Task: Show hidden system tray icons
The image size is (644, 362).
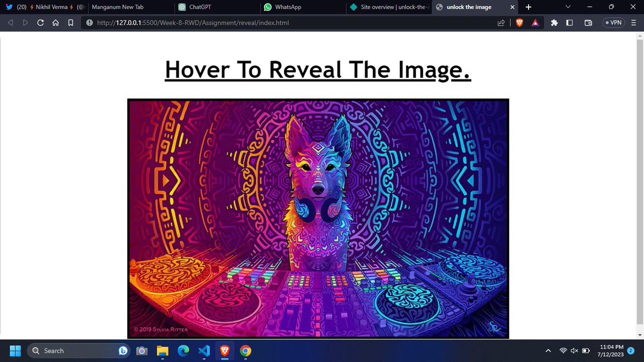Action: [x=548, y=351]
